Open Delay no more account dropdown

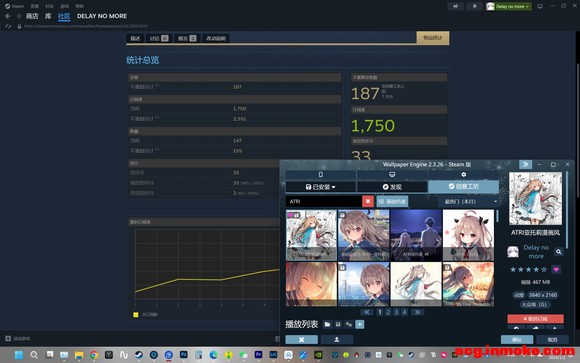(509, 6)
